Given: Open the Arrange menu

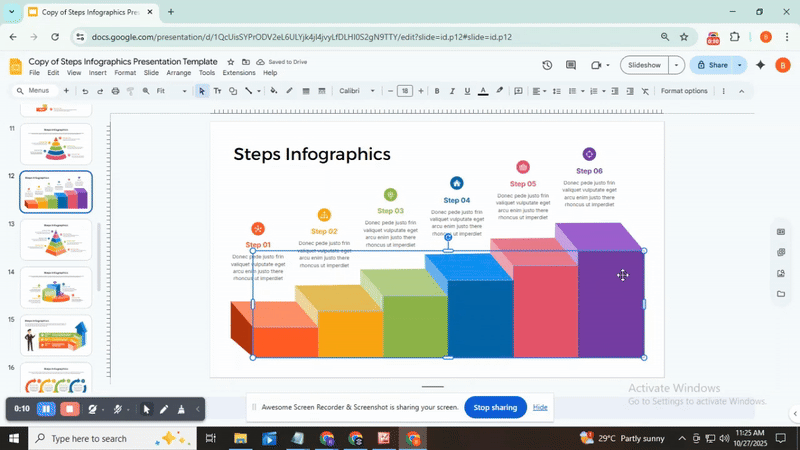Looking at the screenshot, I should (178, 73).
